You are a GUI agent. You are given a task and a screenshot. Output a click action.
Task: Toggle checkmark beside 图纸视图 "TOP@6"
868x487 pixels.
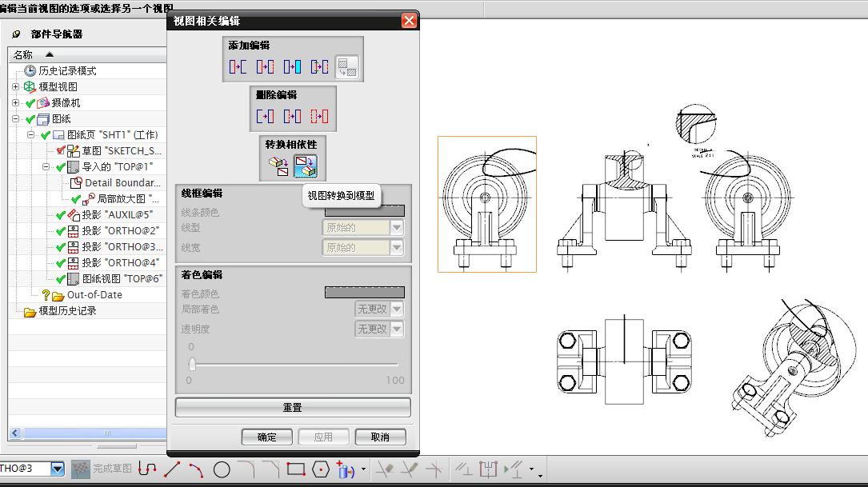pos(61,279)
